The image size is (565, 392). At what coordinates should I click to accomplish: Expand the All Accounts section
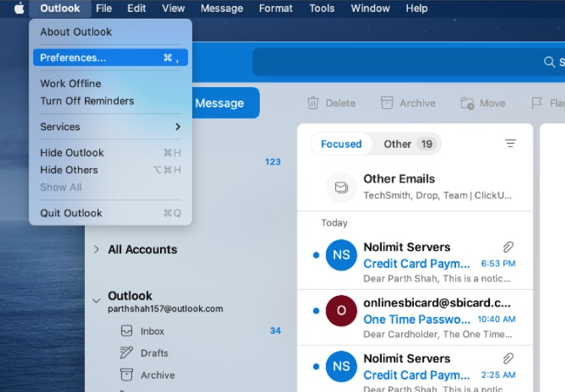96,249
